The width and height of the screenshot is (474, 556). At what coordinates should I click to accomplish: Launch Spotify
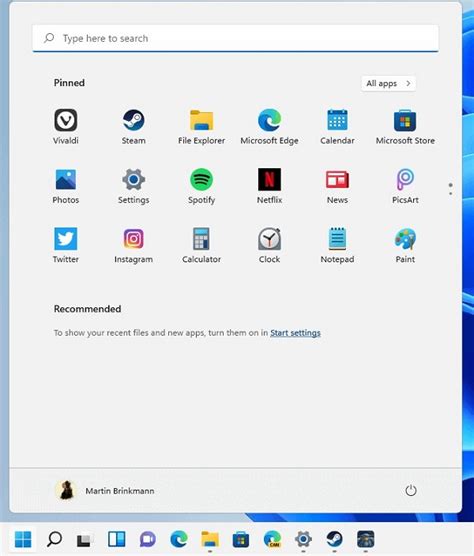pos(201,187)
